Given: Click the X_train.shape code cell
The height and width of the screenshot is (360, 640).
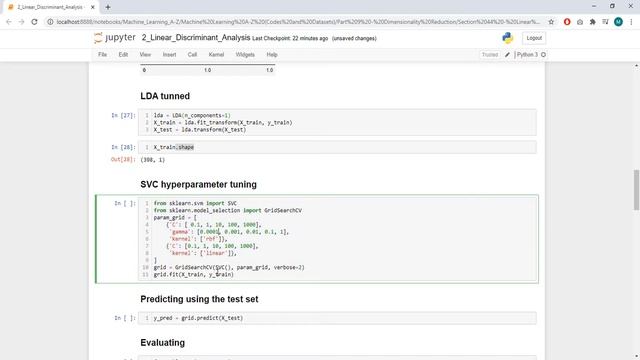Looking at the screenshot, I should 337,147.
